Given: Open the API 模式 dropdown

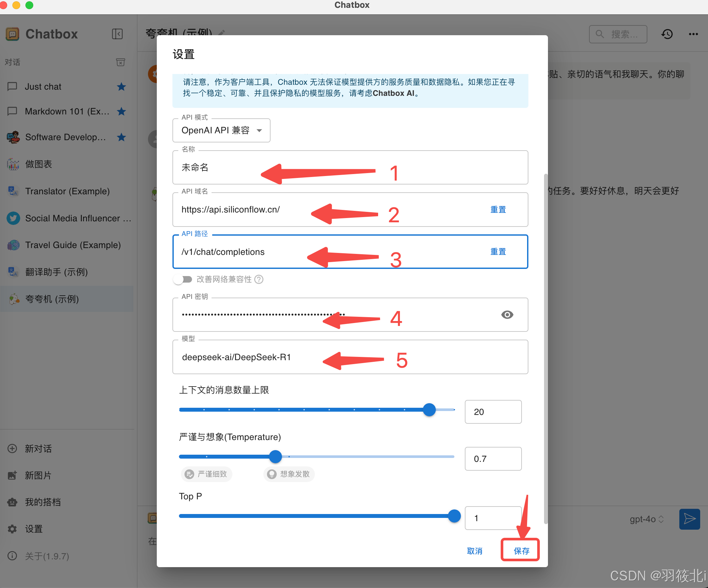Looking at the screenshot, I should 221,130.
